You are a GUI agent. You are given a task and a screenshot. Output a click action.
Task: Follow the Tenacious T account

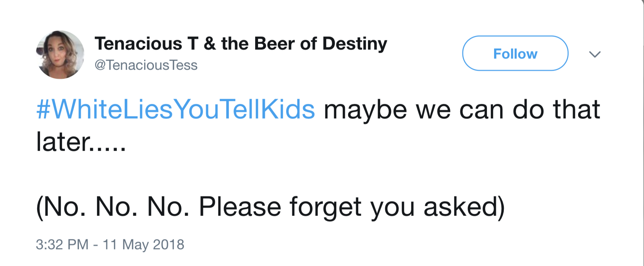(515, 53)
